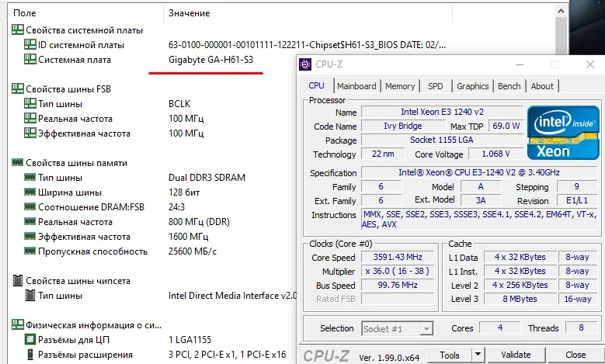Image resolution: width=605 pixels, height=364 pixels.
Task: Click the Threads value 8 field
Action: coord(581,328)
